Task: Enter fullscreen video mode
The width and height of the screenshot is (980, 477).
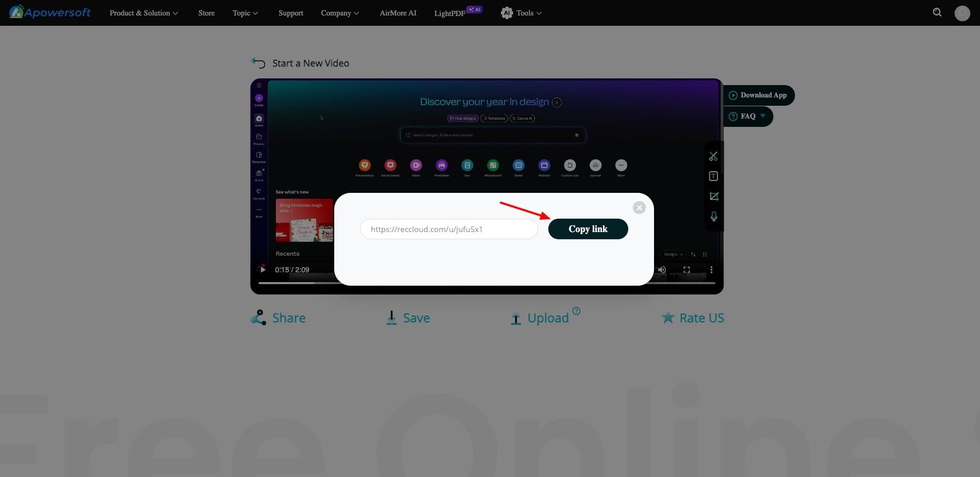Action: tap(687, 270)
